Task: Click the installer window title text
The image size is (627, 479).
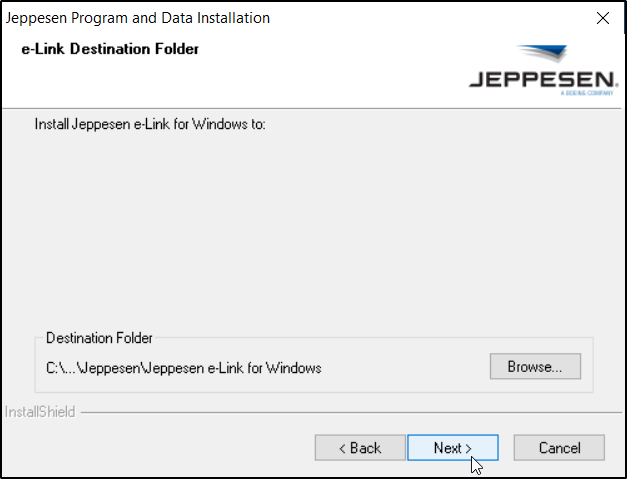Action: tap(138, 18)
